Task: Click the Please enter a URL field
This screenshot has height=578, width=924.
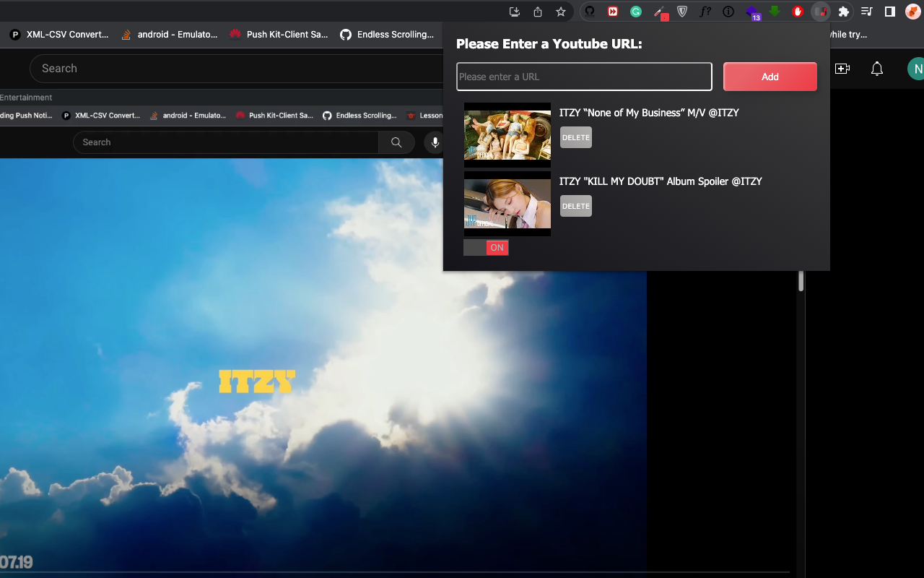Action: (584, 76)
